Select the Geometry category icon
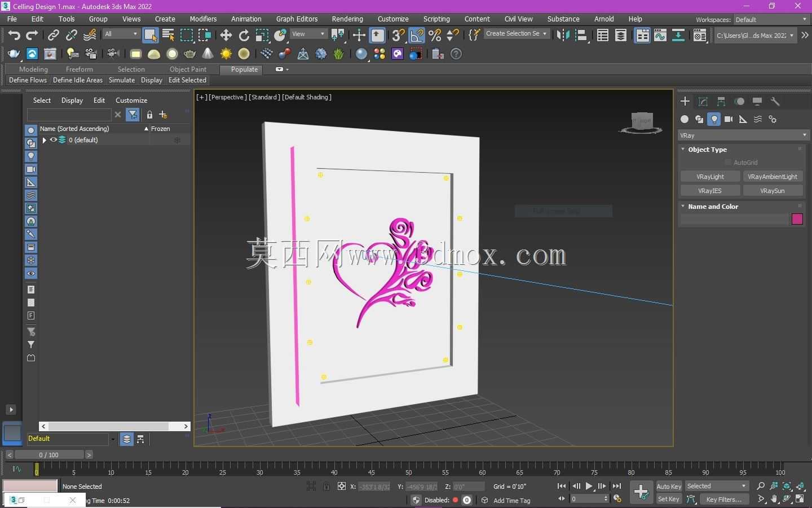Viewport: 812px width, 508px height. pyautogui.click(x=685, y=119)
